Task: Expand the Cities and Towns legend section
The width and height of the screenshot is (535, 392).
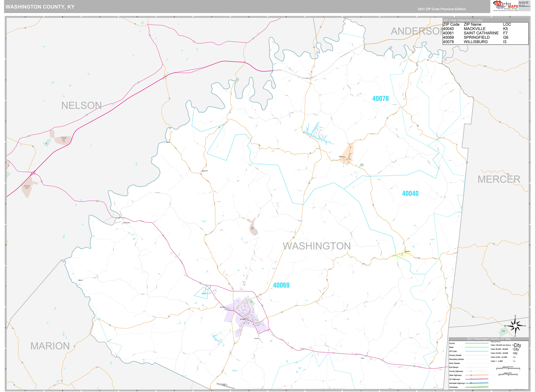Action: pos(496,342)
